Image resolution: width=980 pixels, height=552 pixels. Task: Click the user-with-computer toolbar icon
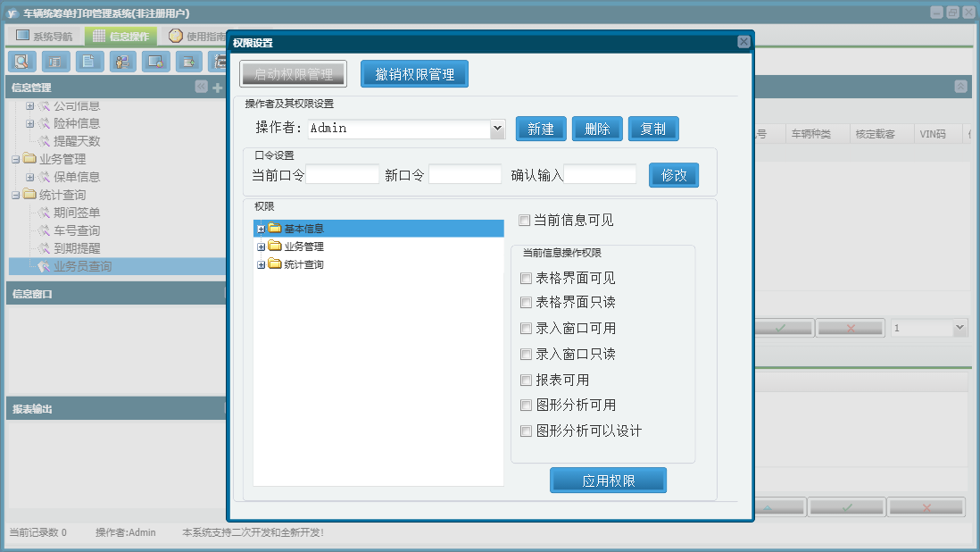122,62
